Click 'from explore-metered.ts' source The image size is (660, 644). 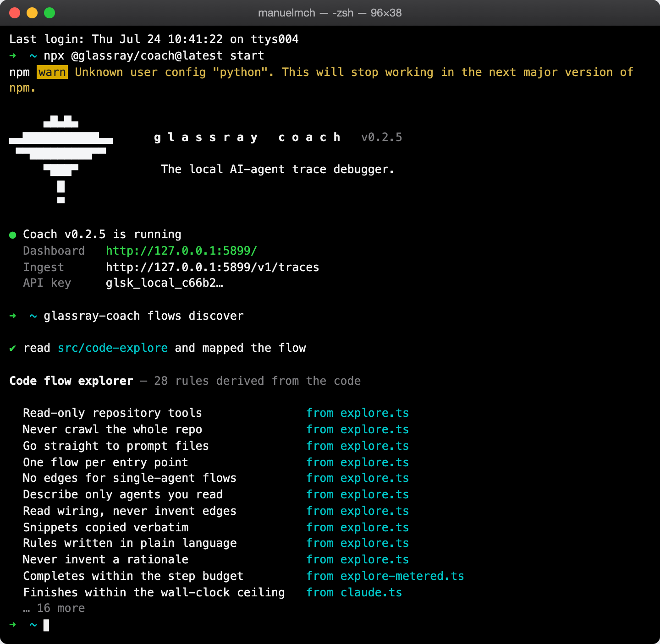point(385,576)
